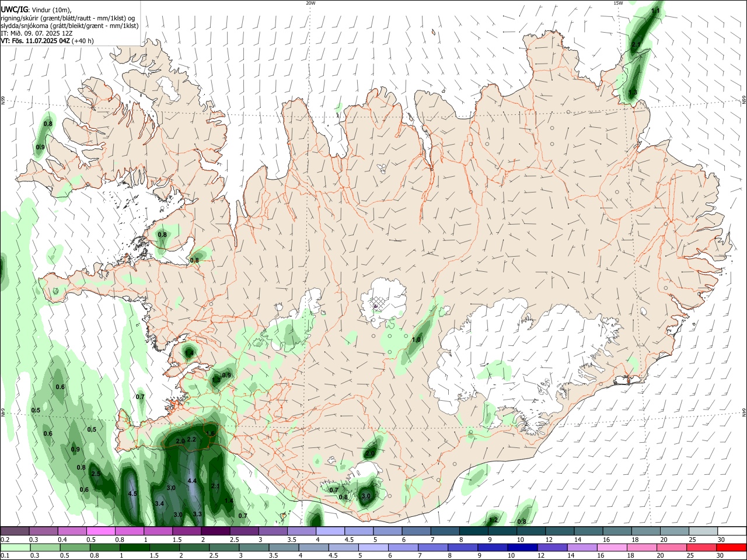Click the '0.2' label in the legend
The width and height of the screenshot is (747, 560).
pos(5,540)
